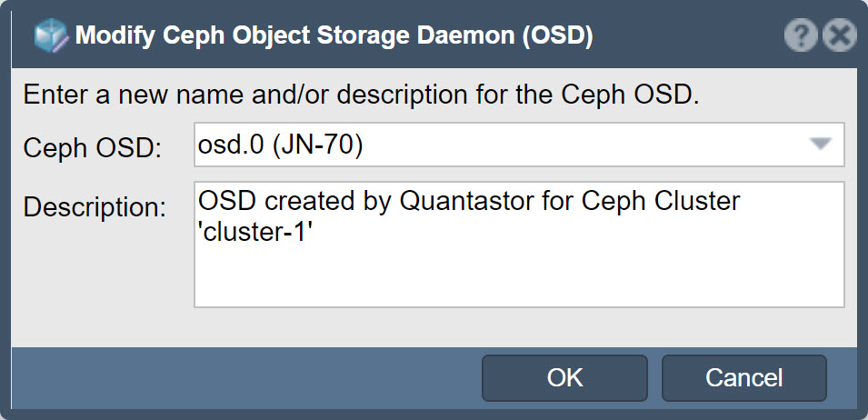Close the Modify Ceph OSD dialog
Viewport: 868px width, 420px height.
[x=839, y=36]
